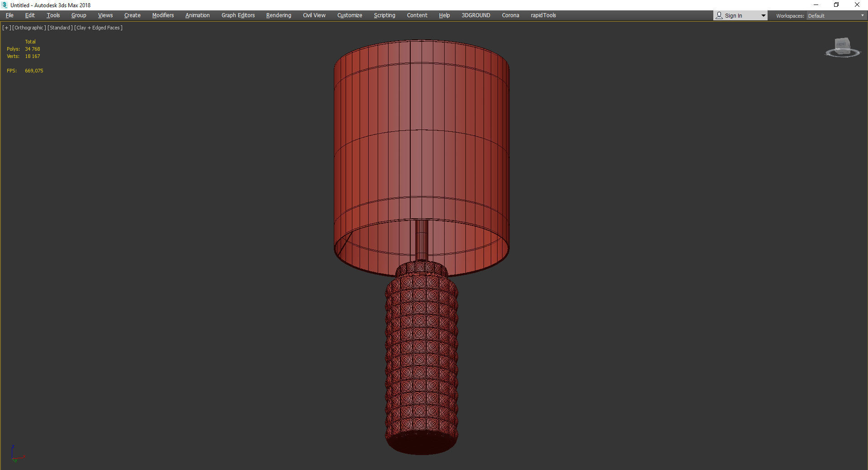868x470 pixels.
Task: Open the Animation menu
Action: (198, 15)
